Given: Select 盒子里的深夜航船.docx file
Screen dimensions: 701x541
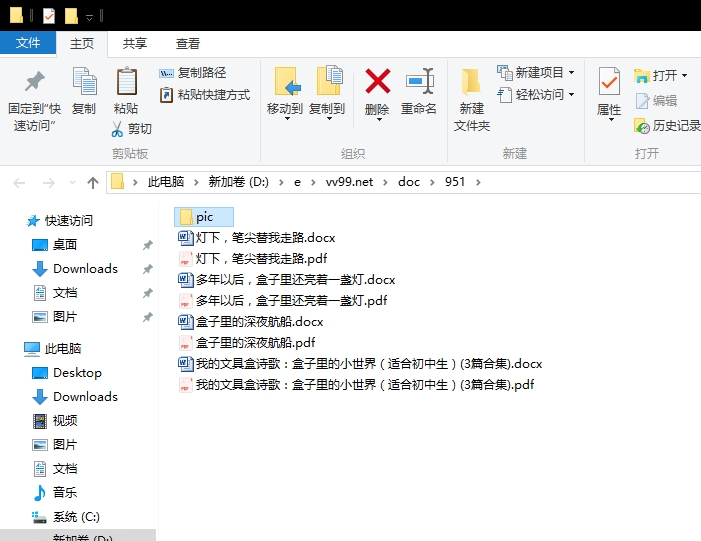Looking at the screenshot, I should click(x=251, y=321).
